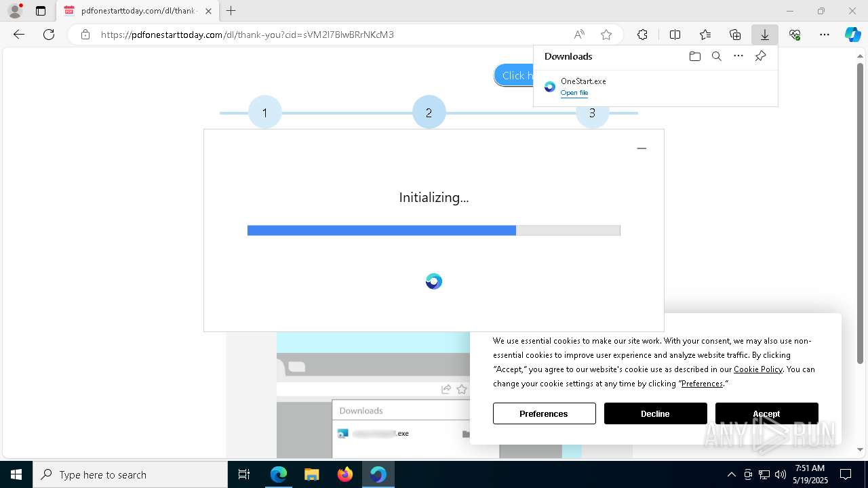Open the Cookie Policy link
868x488 pixels.
coord(758,369)
